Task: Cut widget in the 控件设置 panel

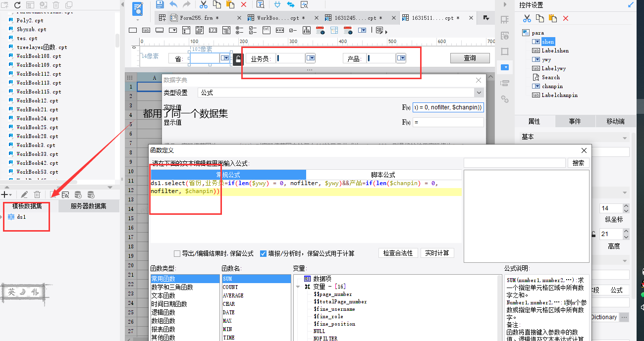Action: (527, 18)
